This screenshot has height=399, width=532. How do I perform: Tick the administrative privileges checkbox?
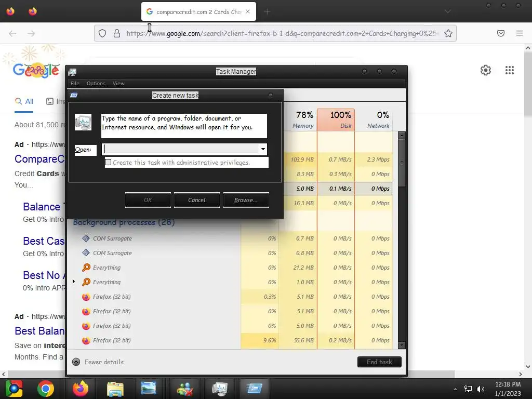point(108,162)
